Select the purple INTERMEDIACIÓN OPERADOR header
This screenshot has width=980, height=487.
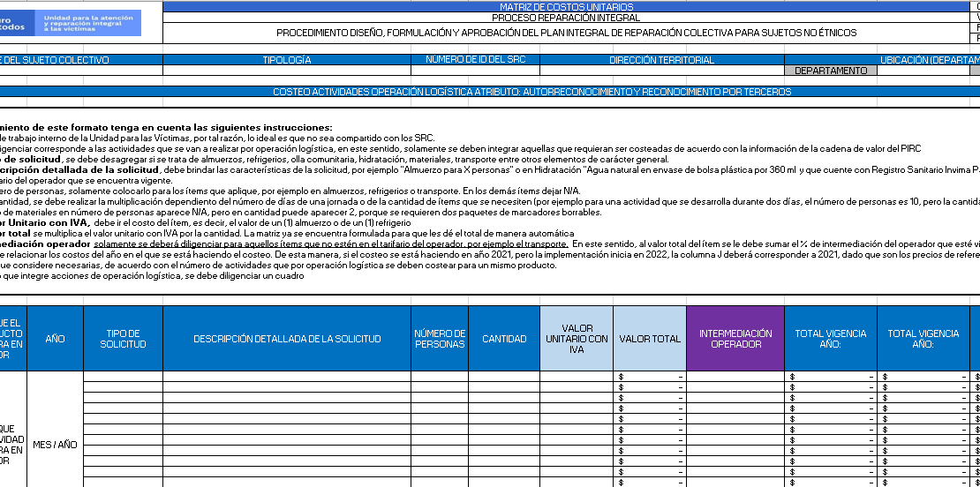(735, 339)
